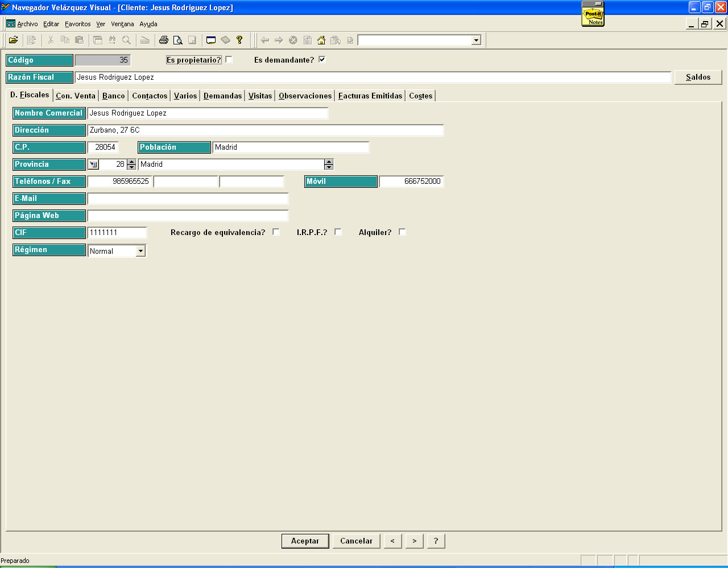Click the eraser-shaped icon before help
Screen dimensions: 728x568
coord(225,40)
